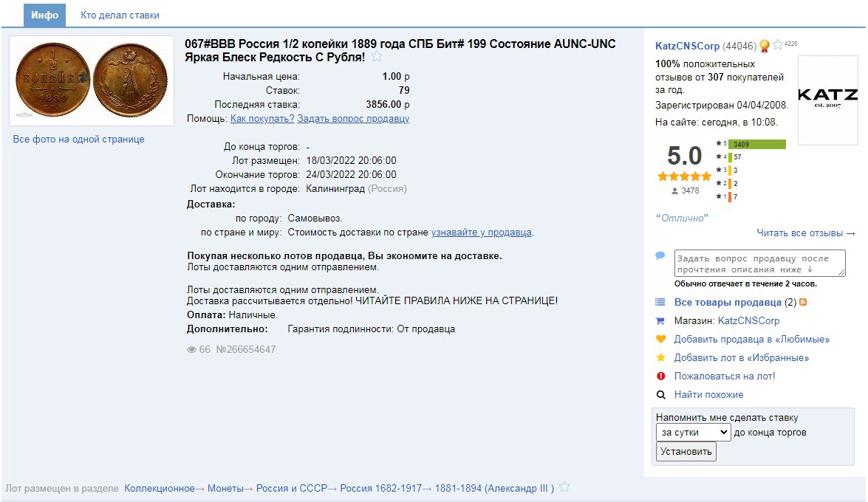Toggle the star next to the lot title

(377, 58)
